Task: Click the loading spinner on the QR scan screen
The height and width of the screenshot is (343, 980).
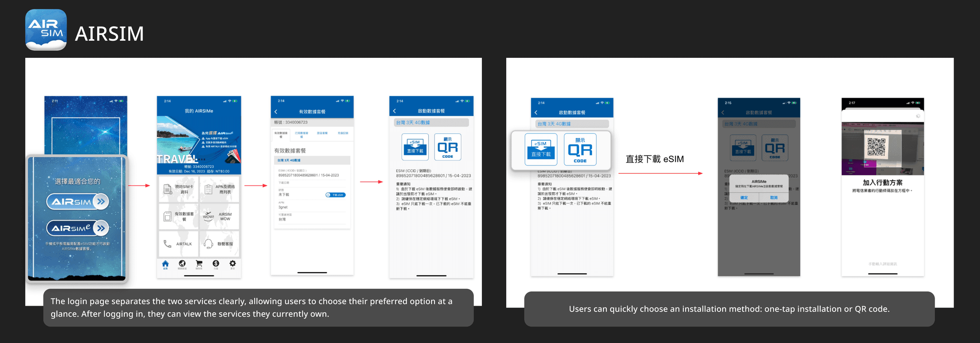Action: [918, 116]
